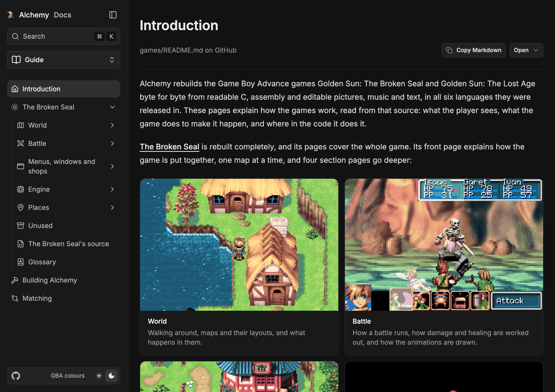Click the search magnifier icon

(15, 36)
